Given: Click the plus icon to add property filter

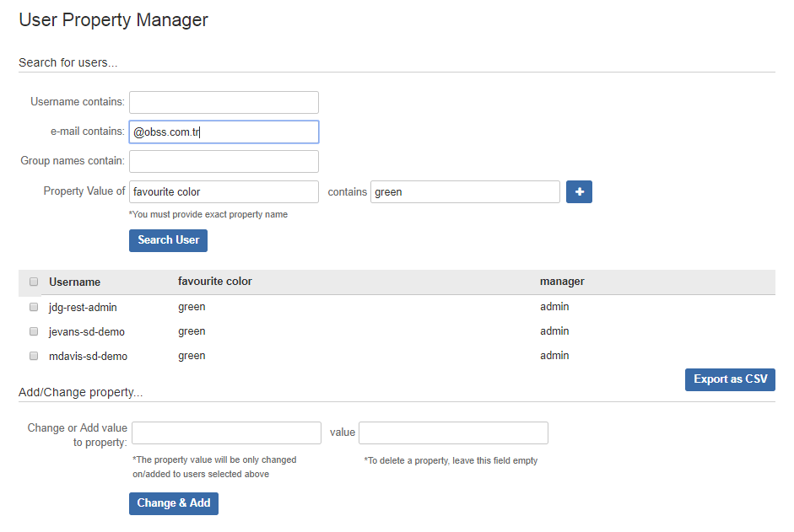Looking at the screenshot, I should 579,192.
